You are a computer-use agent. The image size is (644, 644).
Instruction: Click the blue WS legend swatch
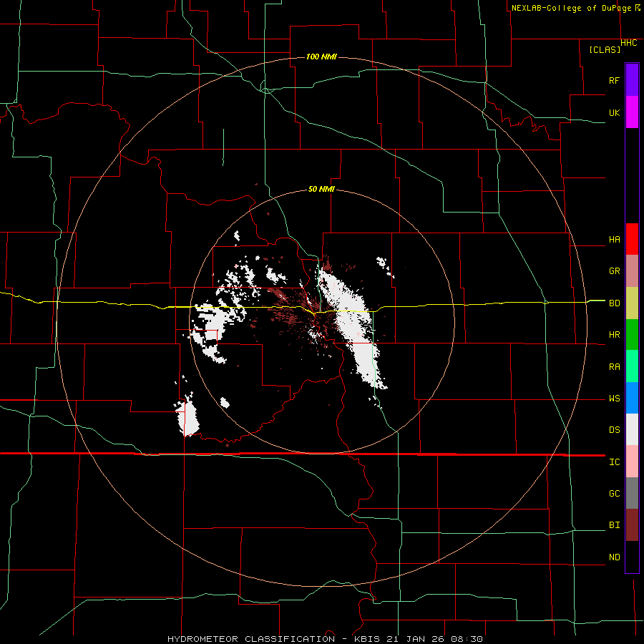pos(632,398)
